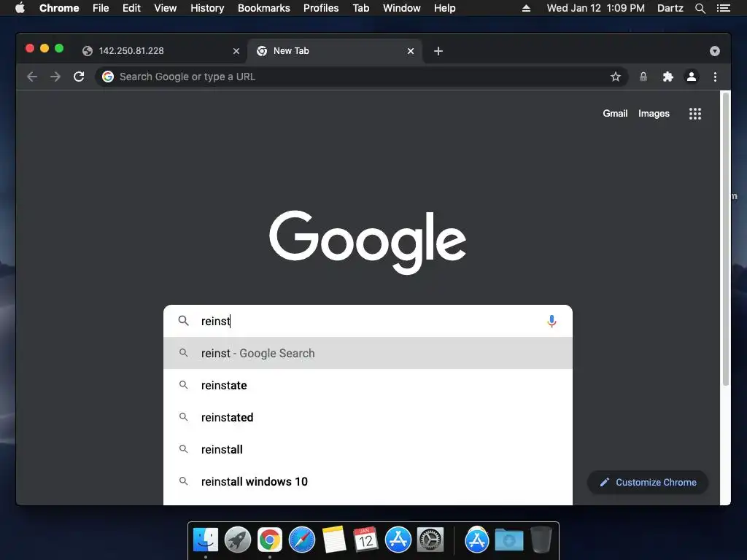Open Gmail link
Image resolution: width=747 pixels, height=560 pixels.
pyautogui.click(x=614, y=113)
